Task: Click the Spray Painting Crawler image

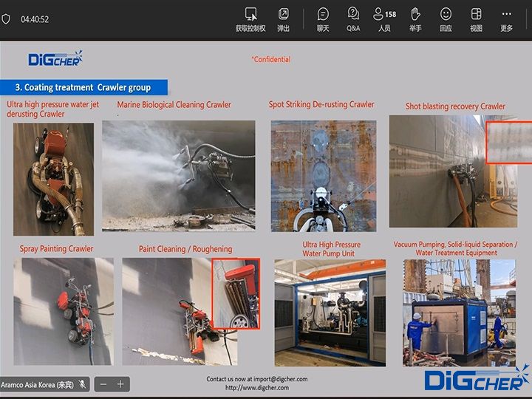Action: click(64, 310)
